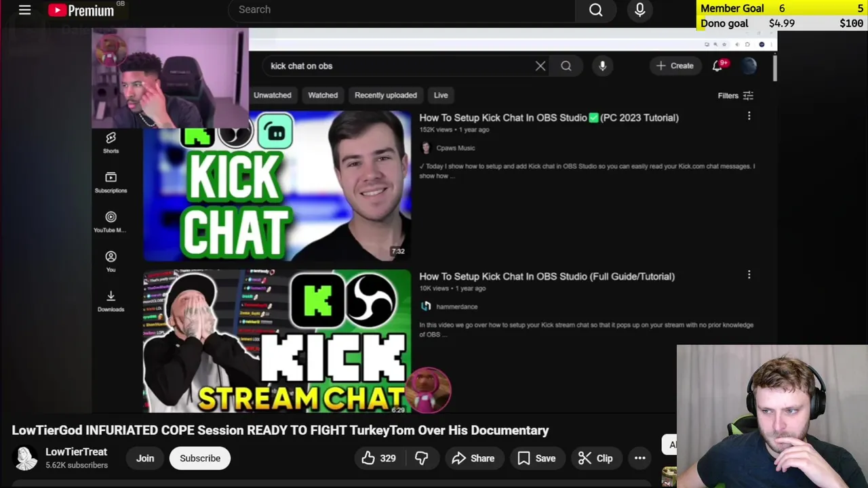This screenshot has width=868, height=488.
Task: Open the YouTube hamburger guide menu
Action: coord(24,9)
